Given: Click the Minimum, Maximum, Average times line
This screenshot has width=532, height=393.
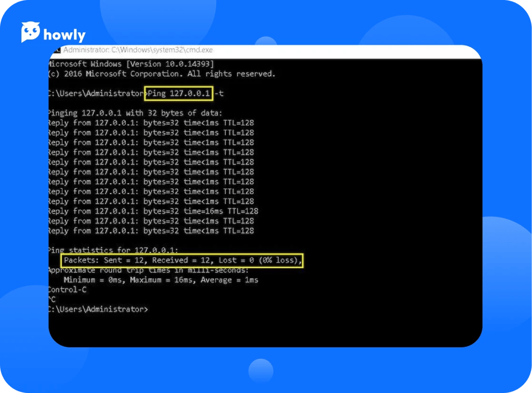Looking at the screenshot, I should (161, 280).
